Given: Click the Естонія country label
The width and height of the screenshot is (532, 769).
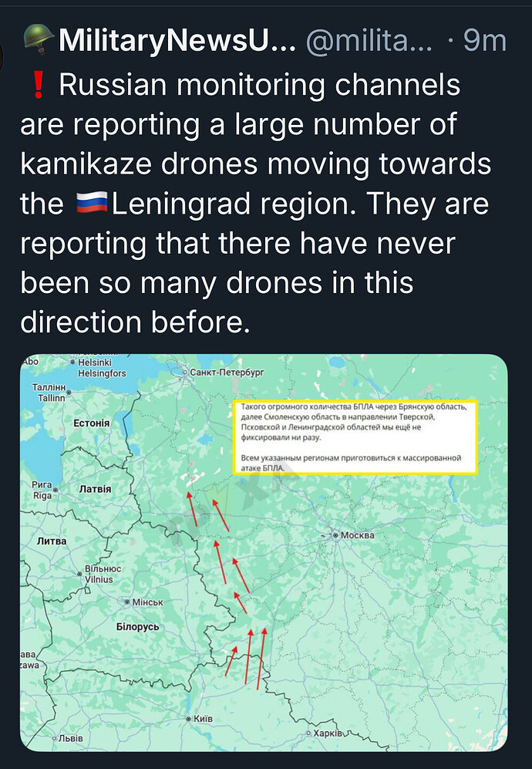Looking at the screenshot, I should (91, 423).
